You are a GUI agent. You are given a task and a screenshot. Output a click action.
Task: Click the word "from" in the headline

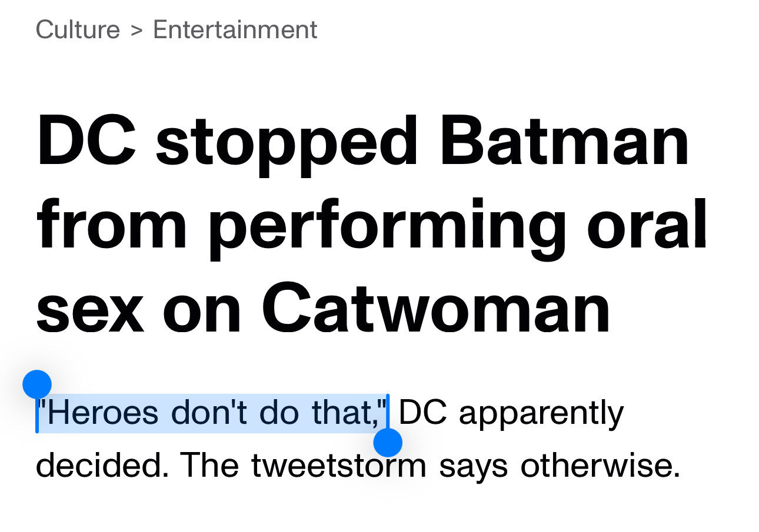click(112, 225)
